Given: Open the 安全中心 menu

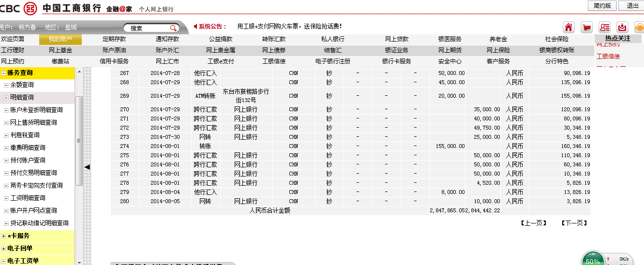Looking at the screenshot, I should (450, 61).
